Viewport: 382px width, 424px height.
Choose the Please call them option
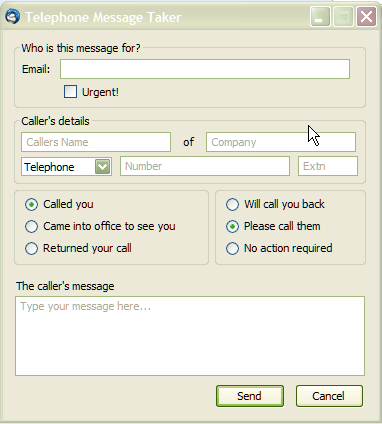(232, 226)
